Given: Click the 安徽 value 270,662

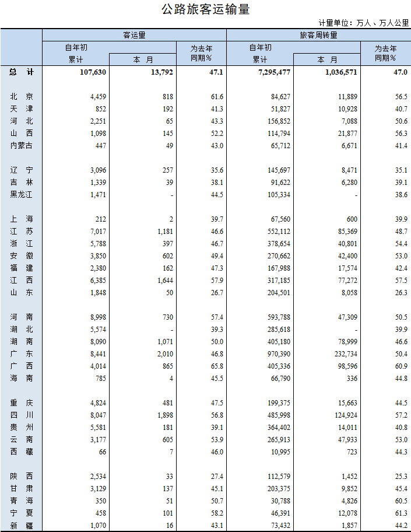Looking at the screenshot, I should point(279,256).
